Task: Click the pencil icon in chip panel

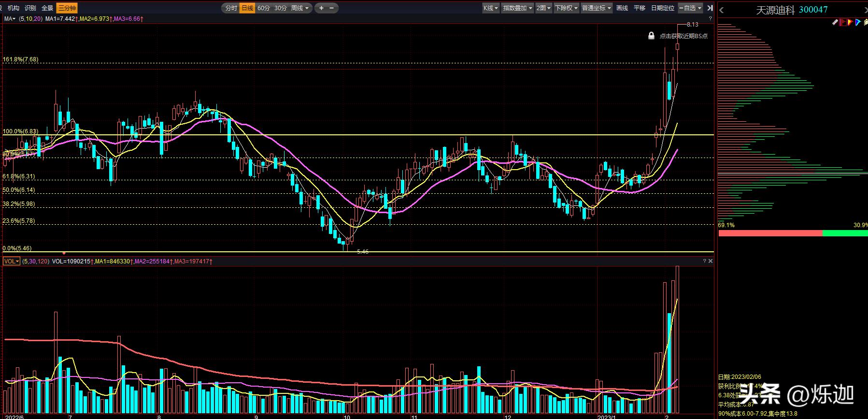Action: tap(835, 22)
